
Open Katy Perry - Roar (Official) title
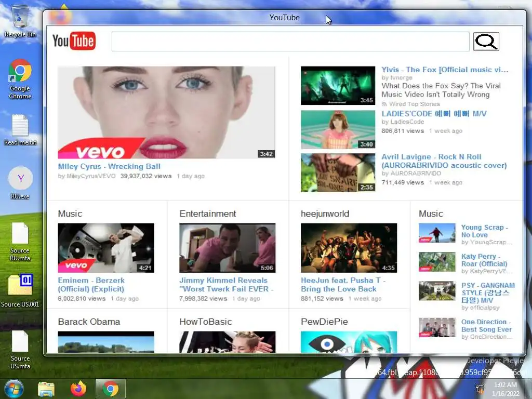484,260
